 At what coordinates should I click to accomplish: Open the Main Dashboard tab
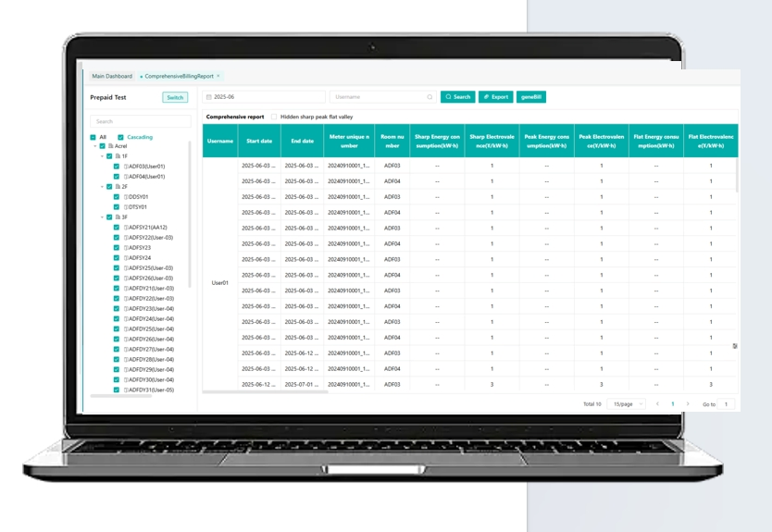[112, 76]
